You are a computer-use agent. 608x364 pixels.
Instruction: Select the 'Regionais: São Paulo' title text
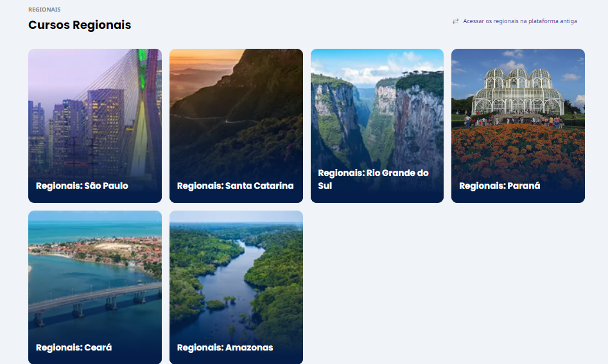(x=82, y=186)
